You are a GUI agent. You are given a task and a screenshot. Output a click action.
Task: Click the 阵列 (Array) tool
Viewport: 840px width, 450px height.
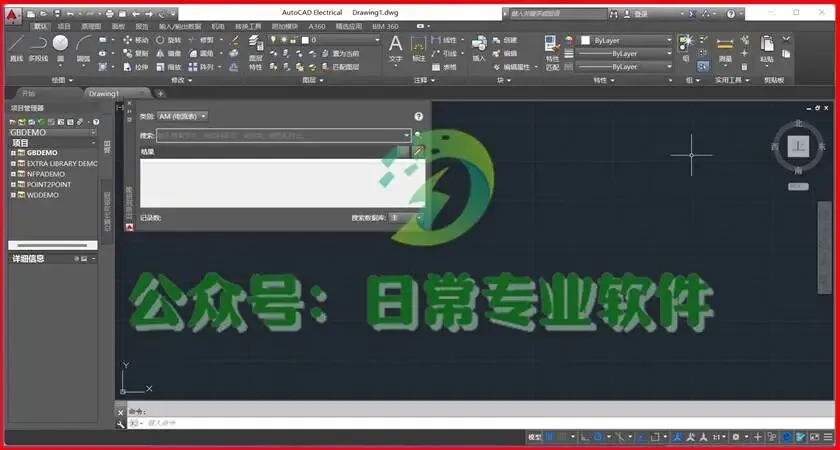[201, 67]
